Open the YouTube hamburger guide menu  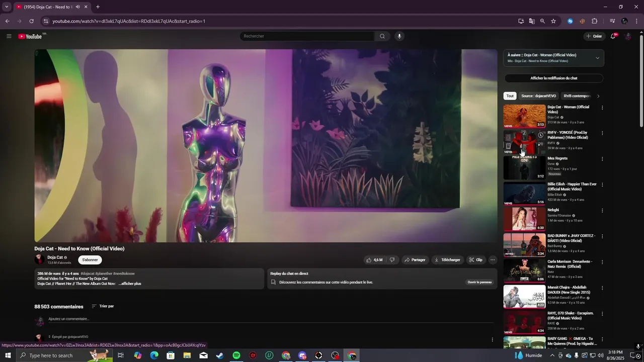click(x=9, y=36)
